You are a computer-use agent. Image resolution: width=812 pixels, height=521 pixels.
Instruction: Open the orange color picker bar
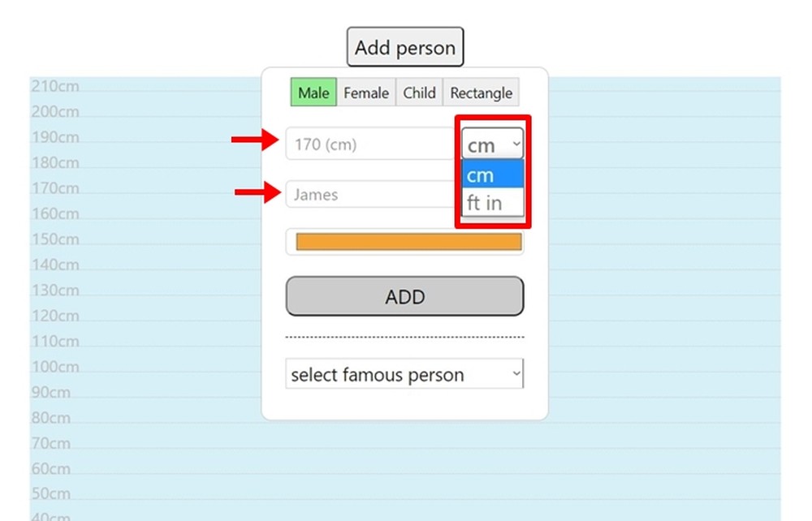click(x=404, y=241)
